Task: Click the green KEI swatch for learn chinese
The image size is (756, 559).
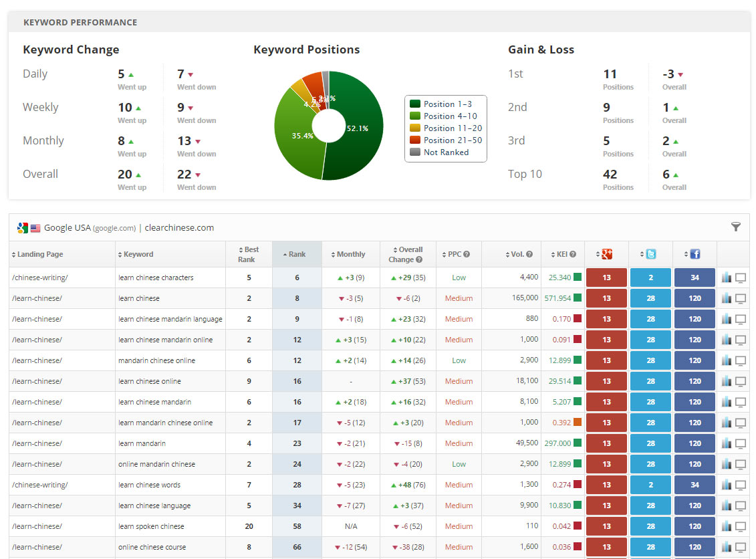Action: point(577,298)
